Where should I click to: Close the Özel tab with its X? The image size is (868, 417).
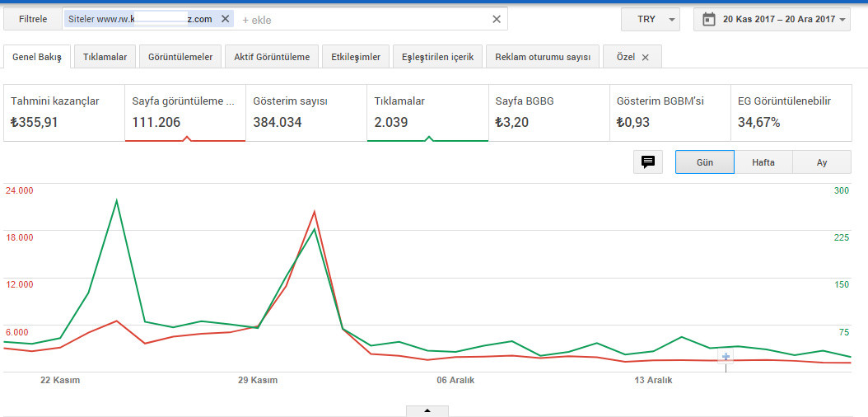[x=645, y=58]
